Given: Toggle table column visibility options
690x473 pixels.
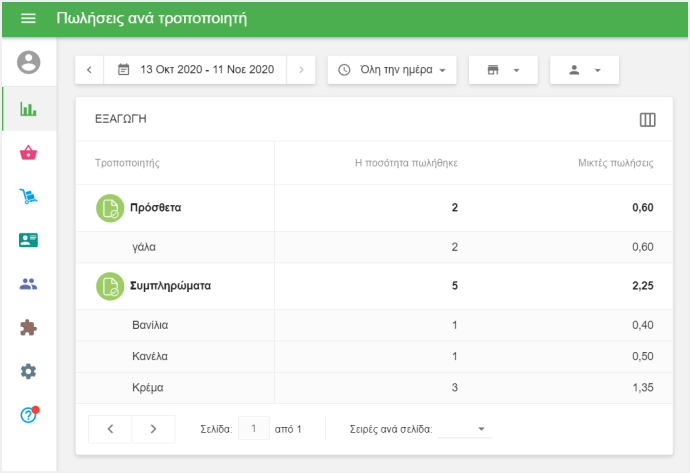Looking at the screenshot, I should click(x=647, y=120).
